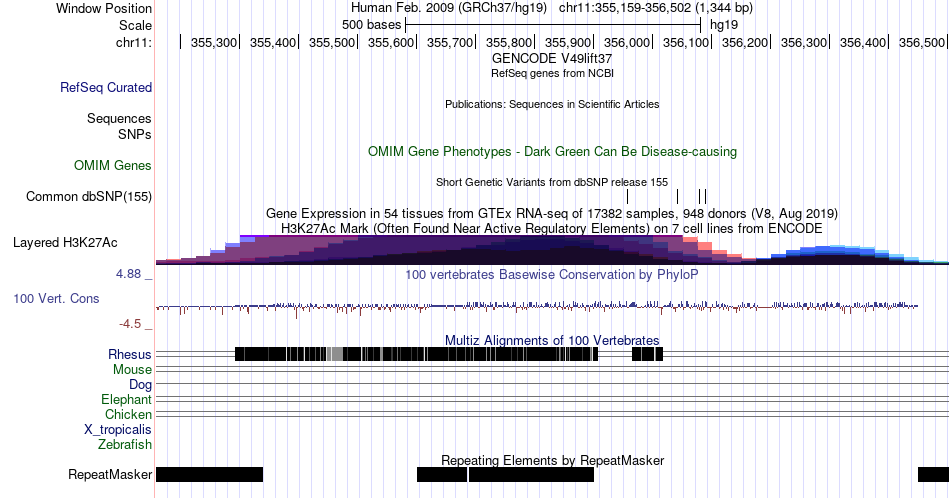The height and width of the screenshot is (498, 950).
Task: Click the 355,700 ruler position
Action: pos(450,42)
